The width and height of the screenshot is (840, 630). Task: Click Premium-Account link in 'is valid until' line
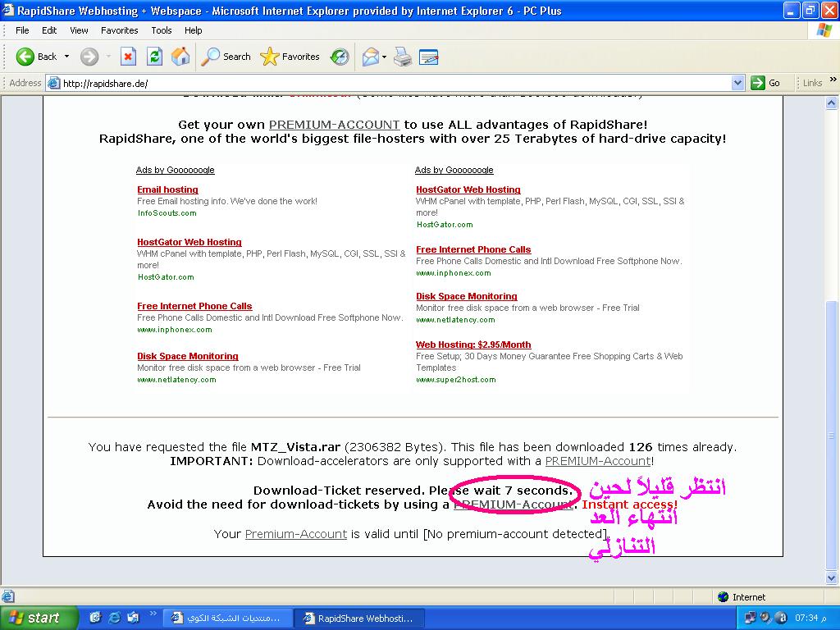(295, 534)
